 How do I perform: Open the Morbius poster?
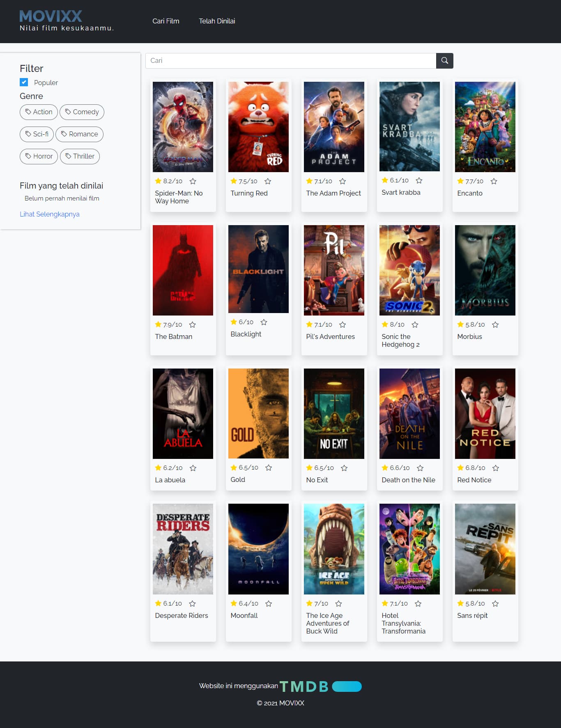point(485,270)
